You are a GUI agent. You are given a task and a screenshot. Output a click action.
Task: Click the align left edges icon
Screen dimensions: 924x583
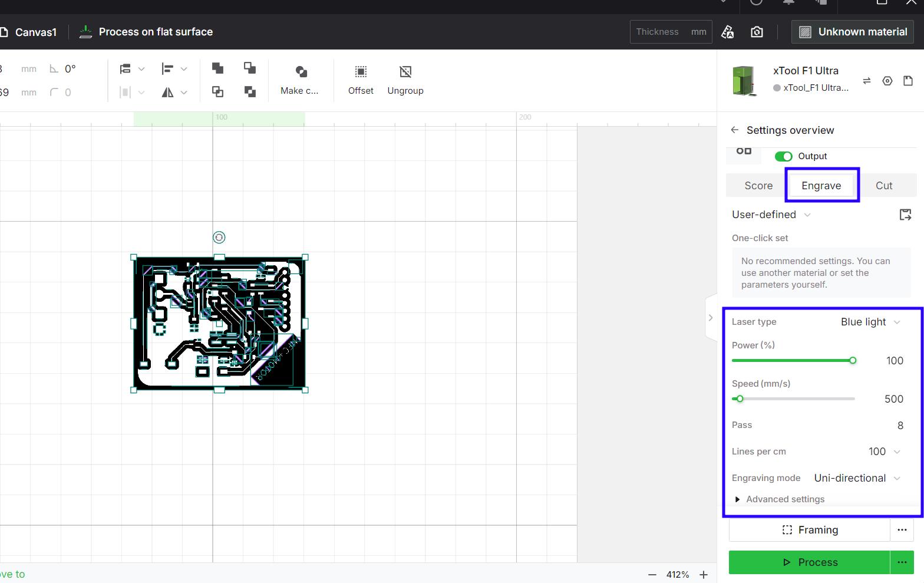point(167,69)
